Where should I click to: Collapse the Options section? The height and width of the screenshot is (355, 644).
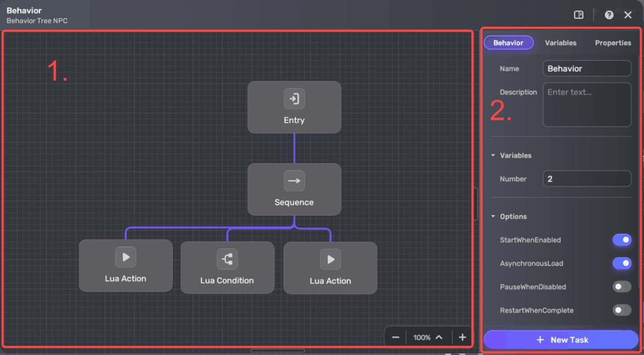(493, 216)
